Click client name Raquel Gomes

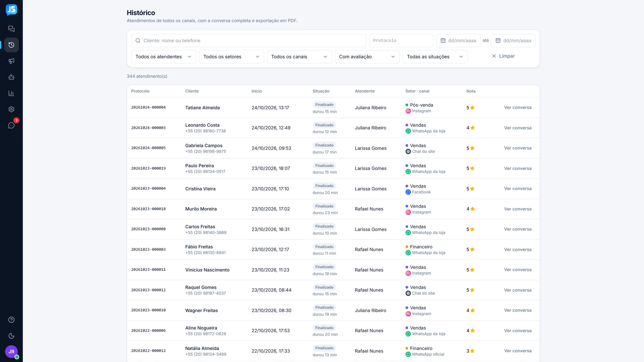coord(201,287)
